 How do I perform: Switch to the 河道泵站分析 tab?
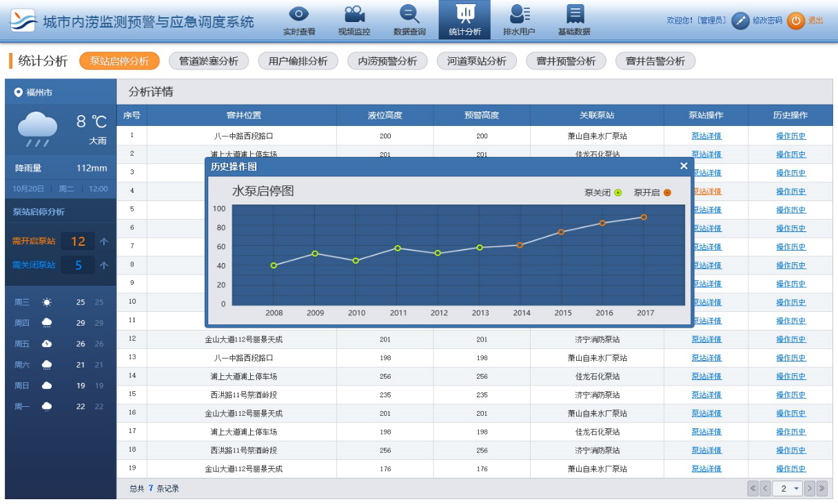[476, 61]
